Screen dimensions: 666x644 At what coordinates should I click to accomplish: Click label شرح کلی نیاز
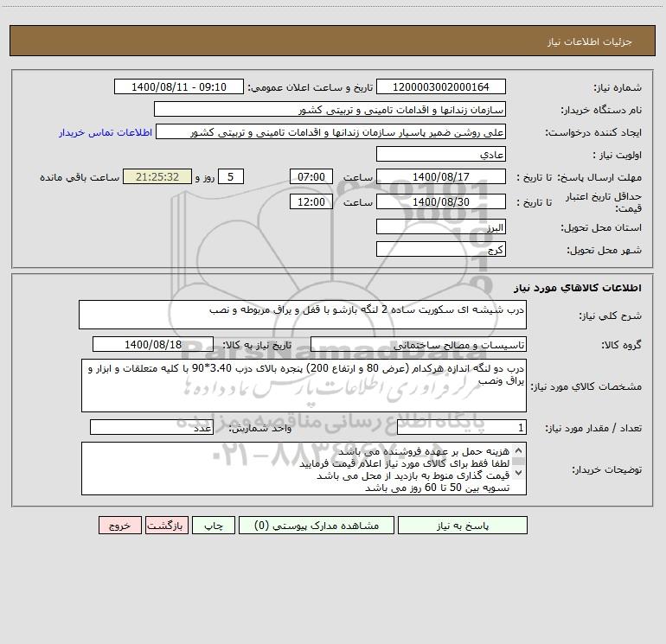click(611, 316)
